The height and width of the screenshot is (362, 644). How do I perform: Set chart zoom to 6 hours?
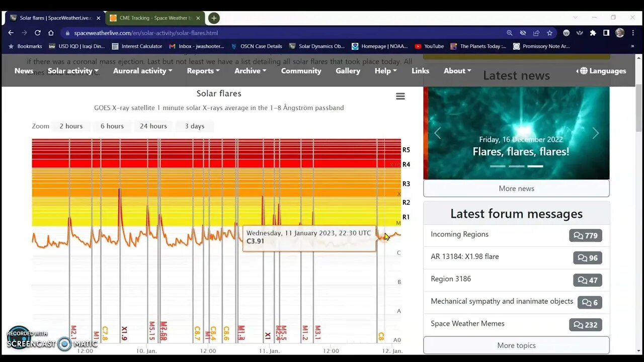pyautogui.click(x=112, y=126)
